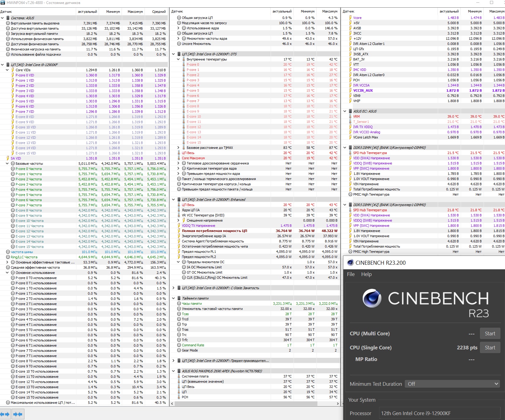
Task: Open the File menu in Cinebench
Action: (351, 274)
